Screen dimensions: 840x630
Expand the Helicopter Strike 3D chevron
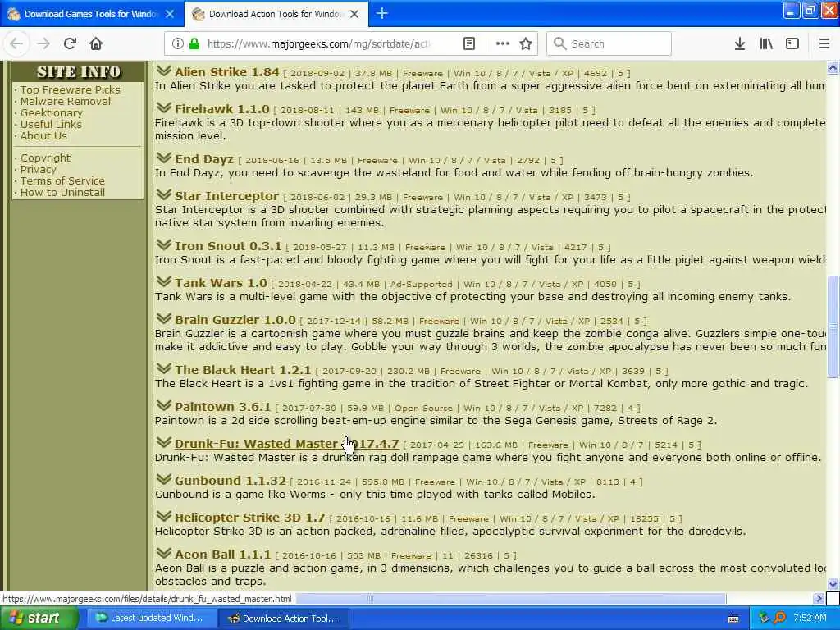163,517
